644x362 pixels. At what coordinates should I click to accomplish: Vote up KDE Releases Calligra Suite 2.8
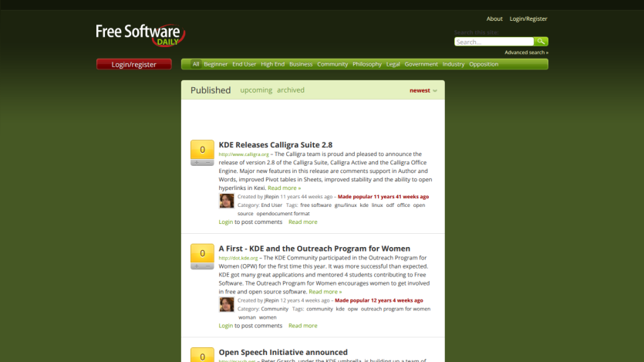(x=197, y=163)
